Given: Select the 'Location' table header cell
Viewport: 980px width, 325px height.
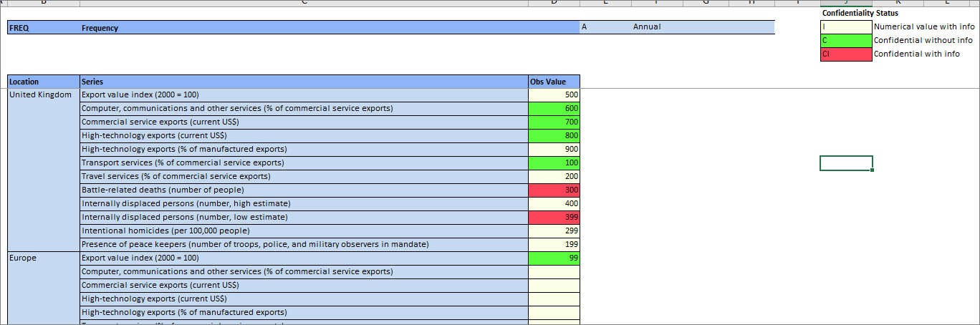Looking at the screenshot, I should click(43, 82).
